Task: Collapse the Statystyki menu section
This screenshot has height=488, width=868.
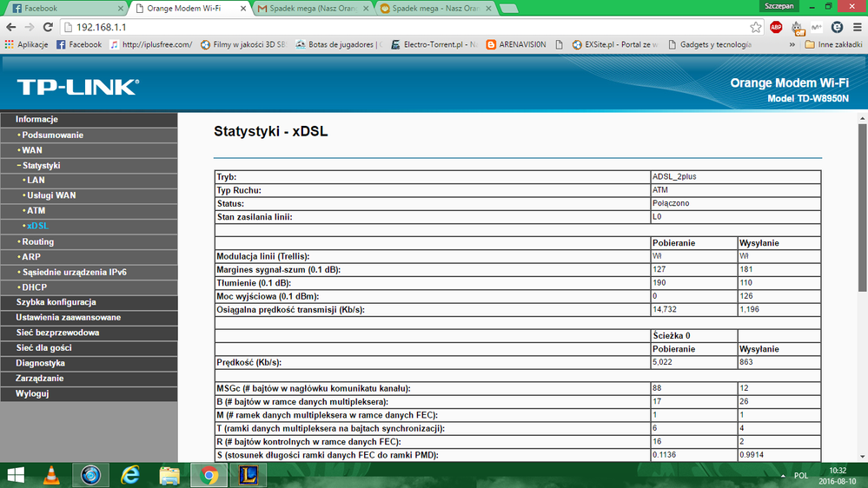Action: pyautogui.click(x=41, y=165)
